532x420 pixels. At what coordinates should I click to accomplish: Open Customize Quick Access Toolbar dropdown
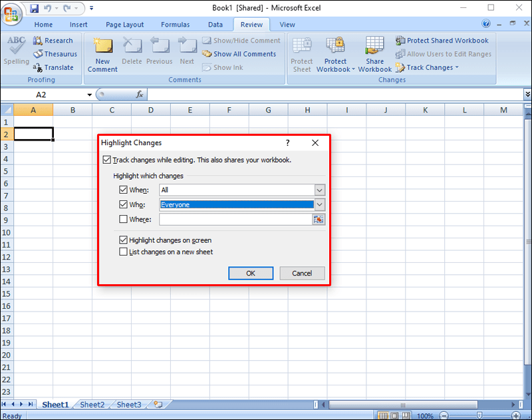click(x=91, y=8)
